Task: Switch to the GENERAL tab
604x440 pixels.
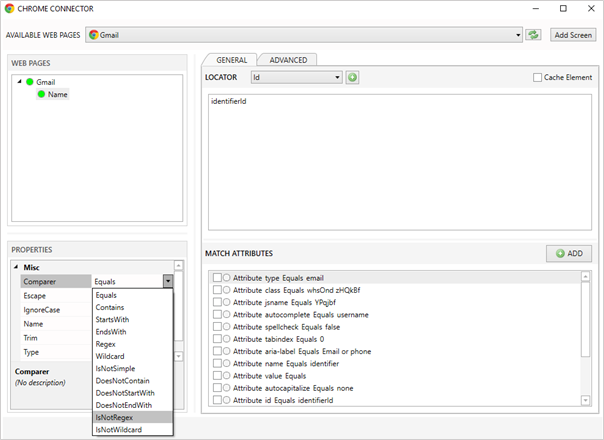Action: click(x=232, y=60)
